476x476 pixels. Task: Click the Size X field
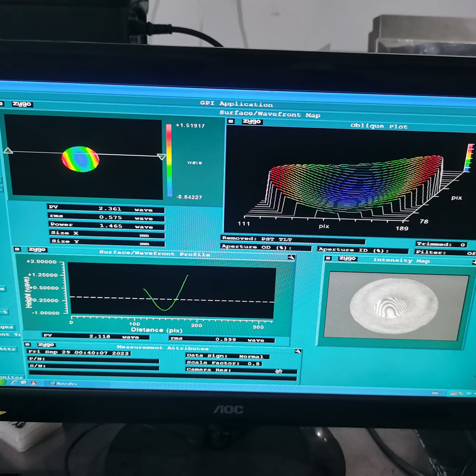pyautogui.click(x=107, y=234)
